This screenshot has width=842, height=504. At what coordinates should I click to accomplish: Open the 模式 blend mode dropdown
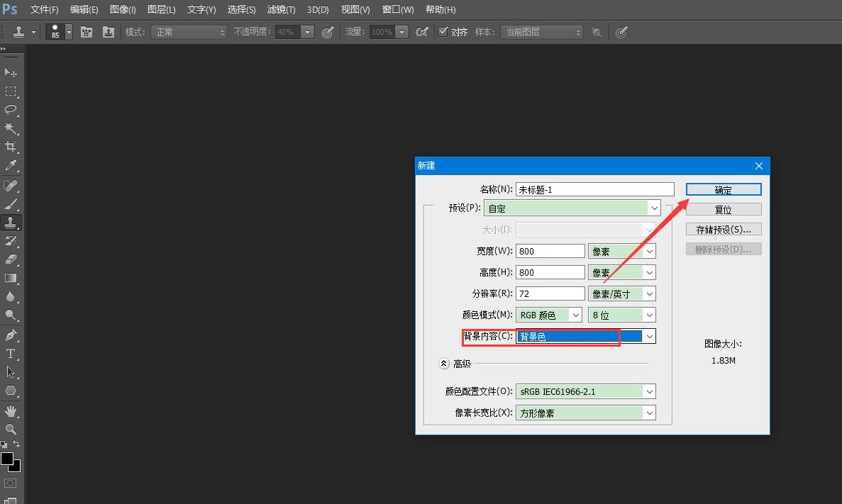pyautogui.click(x=189, y=32)
